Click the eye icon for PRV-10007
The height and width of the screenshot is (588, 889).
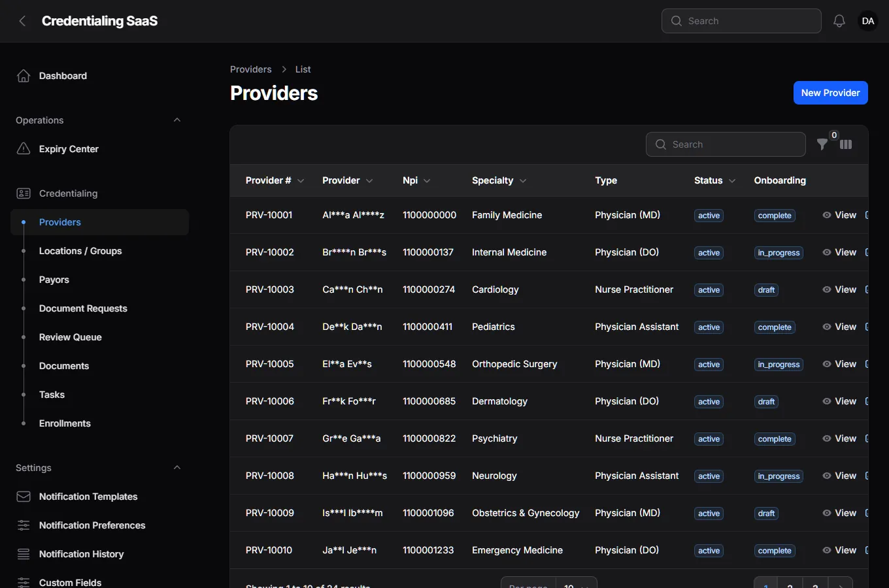827,438
